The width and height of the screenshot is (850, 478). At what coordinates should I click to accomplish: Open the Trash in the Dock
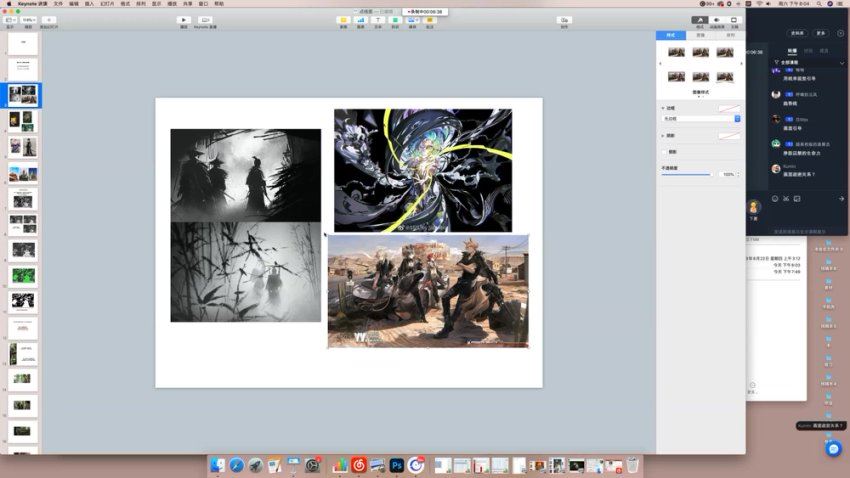[x=632, y=465]
